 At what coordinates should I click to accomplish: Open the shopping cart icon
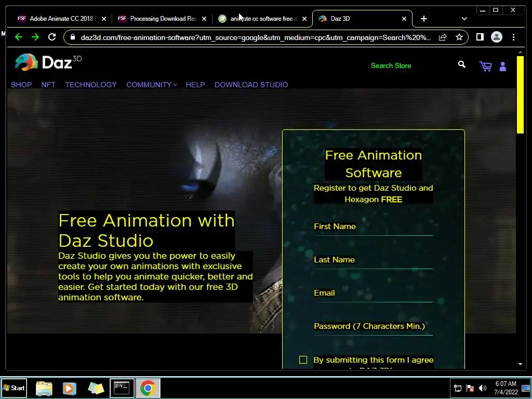[486, 66]
